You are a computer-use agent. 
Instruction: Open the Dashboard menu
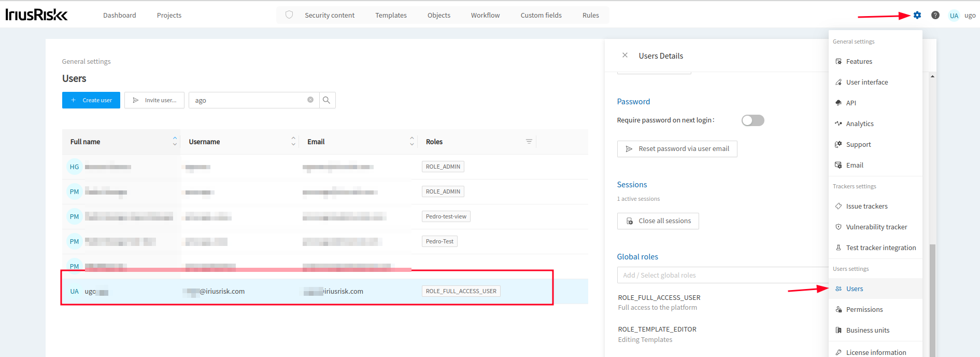tap(120, 15)
